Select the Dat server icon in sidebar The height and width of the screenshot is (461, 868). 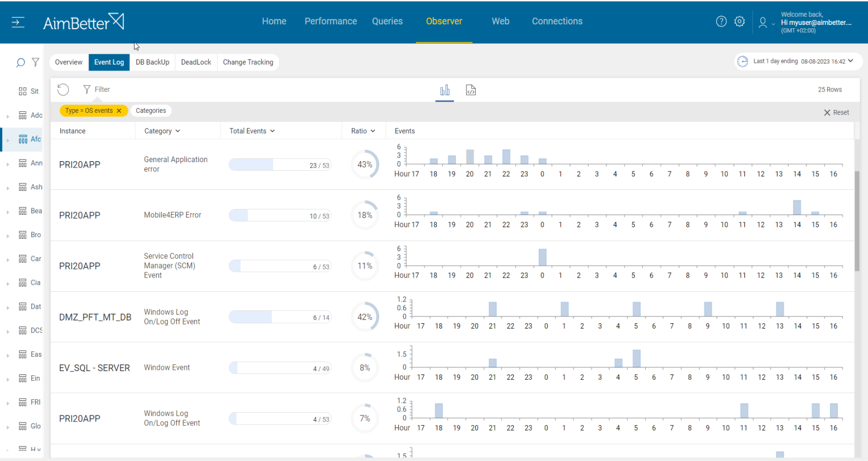point(22,306)
